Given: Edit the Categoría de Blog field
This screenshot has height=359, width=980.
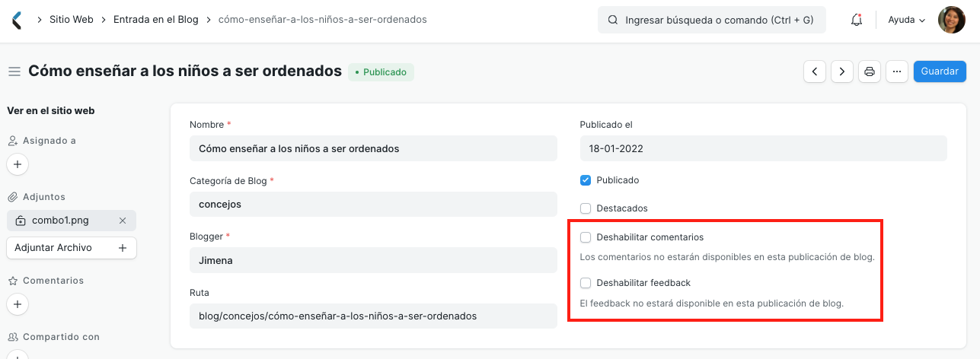Looking at the screenshot, I should coord(373,204).
